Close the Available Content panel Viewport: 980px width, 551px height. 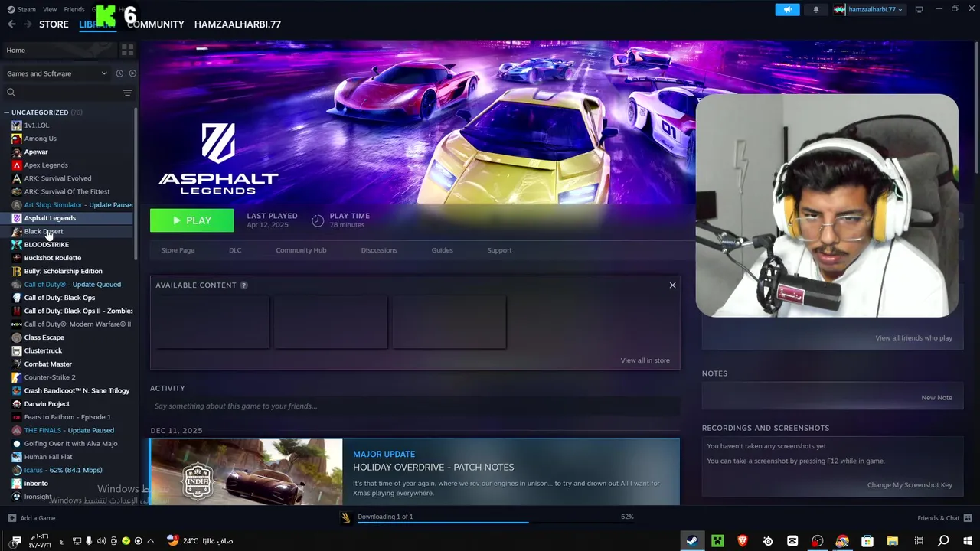point(672,285)
